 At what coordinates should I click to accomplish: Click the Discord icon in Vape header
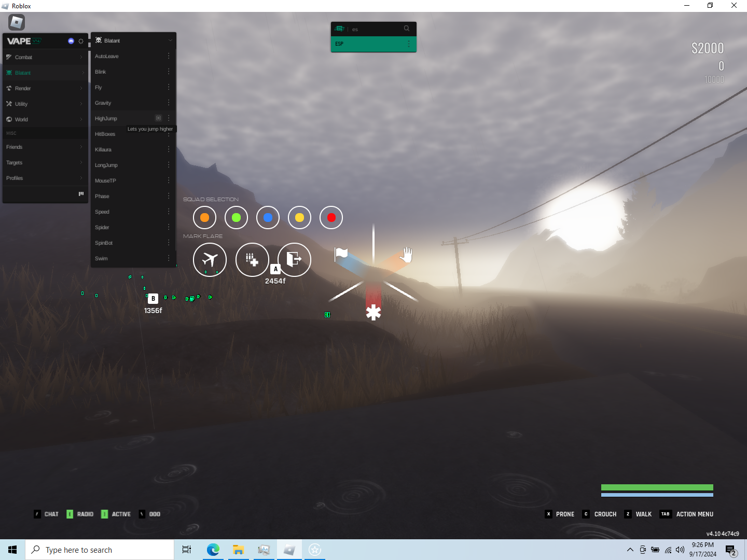coord(71,41)
